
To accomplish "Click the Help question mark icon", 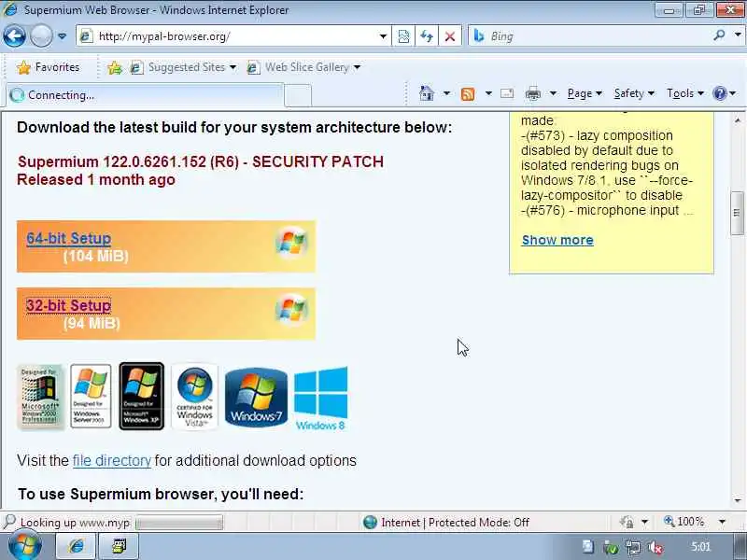I will [719, 93].
